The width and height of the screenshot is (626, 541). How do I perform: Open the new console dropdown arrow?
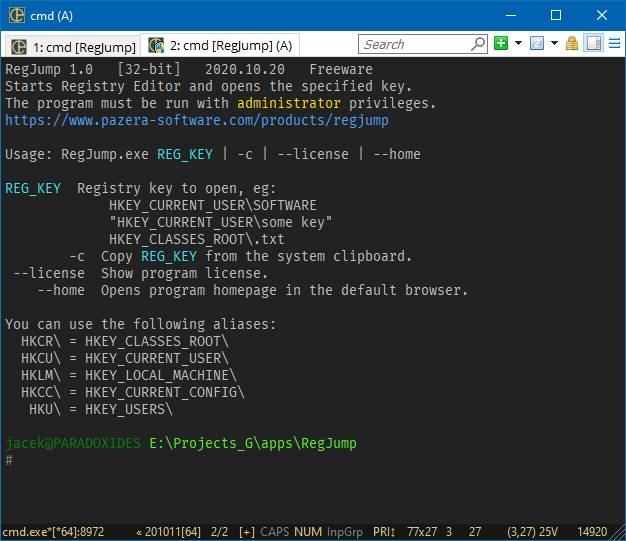coord(518,44)
